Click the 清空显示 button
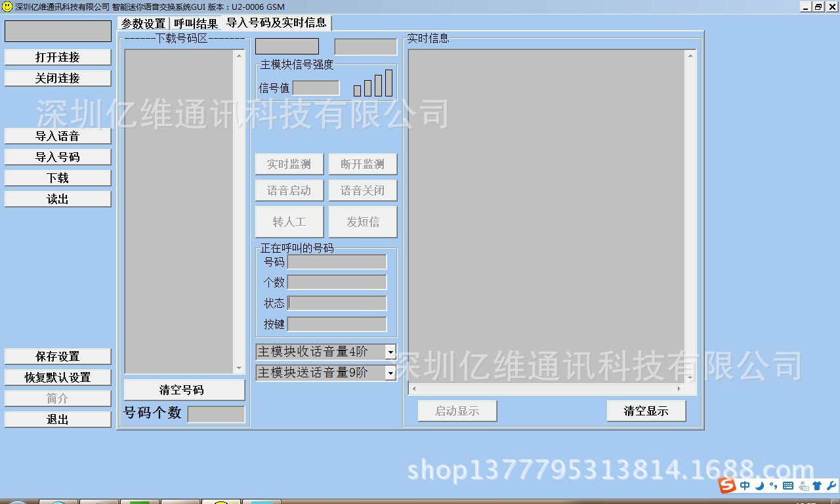Viewport: 840px width, 504px height. 646,411
